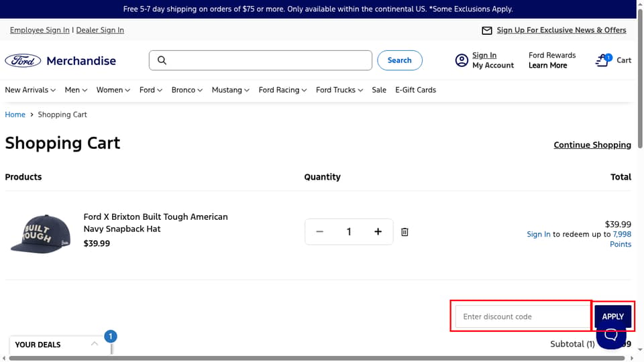Open the Ford X Brixton hat product title
This screenshot has height=362, width=644.
click(x=156, y=223)
